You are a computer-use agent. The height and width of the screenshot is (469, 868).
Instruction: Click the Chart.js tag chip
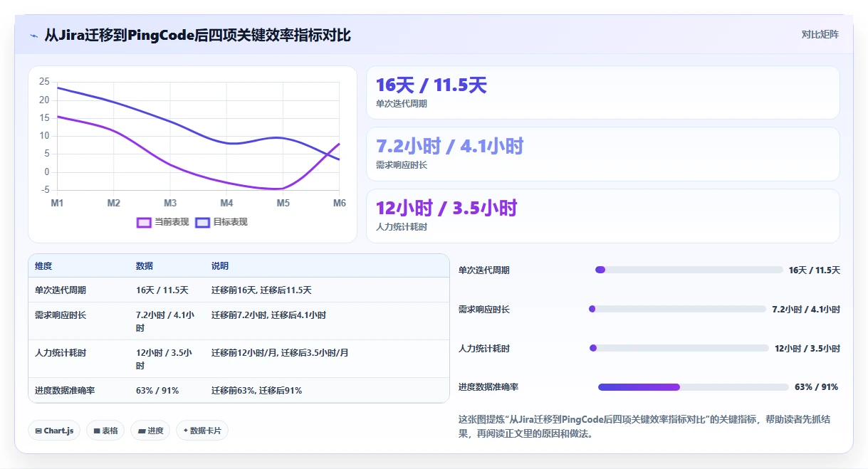pyautogui.click(x=54, y=431)
